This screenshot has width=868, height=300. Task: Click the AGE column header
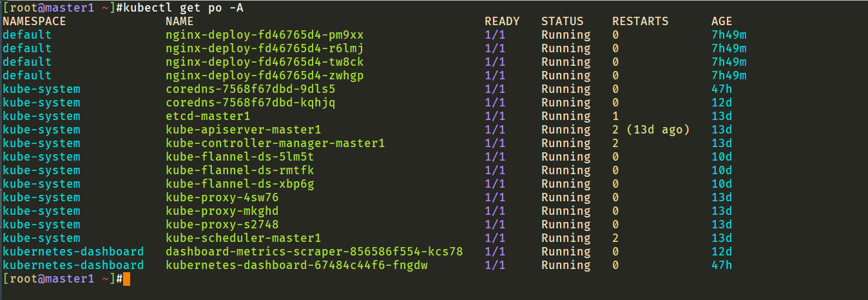pos(722,21)
